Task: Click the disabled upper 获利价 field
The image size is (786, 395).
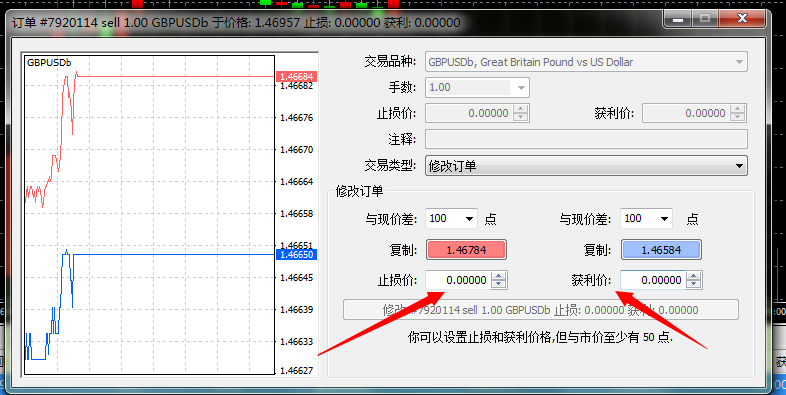Action: pos(686,113)
